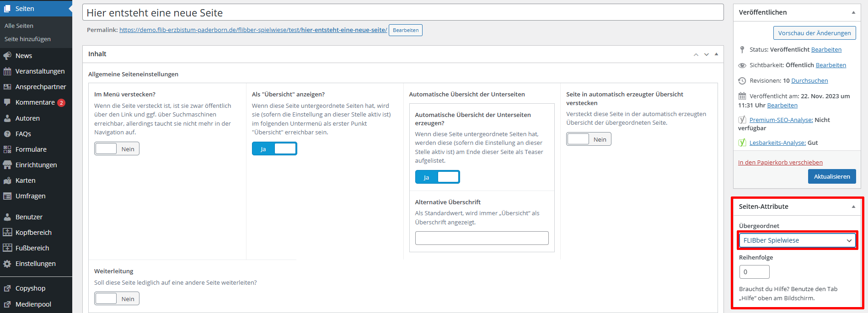Click the Umfragen survey icon
Image resolution: width=868 pixels, height=313 pixels.
(7, 196)
